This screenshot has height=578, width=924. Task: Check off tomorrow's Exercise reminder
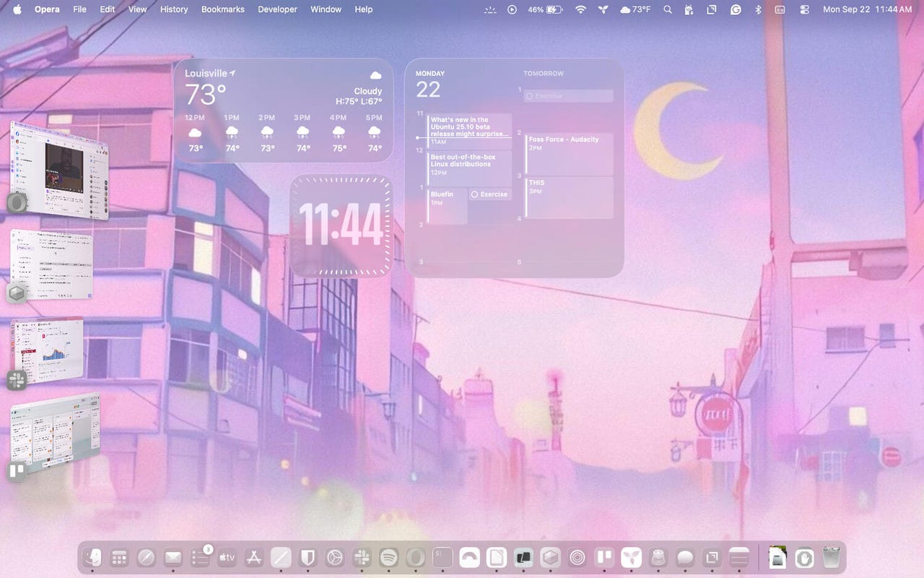(x=529, y=96)
